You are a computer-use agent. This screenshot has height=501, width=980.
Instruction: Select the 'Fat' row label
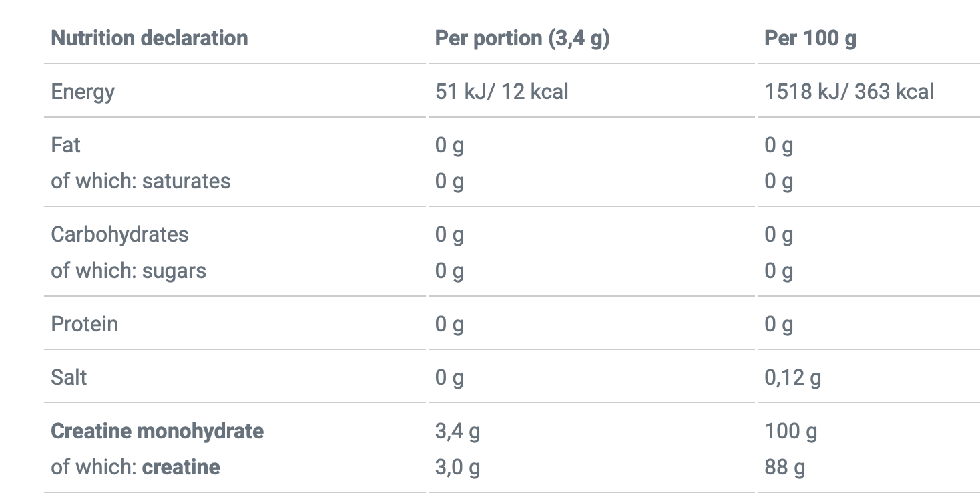tap(65, 145)
